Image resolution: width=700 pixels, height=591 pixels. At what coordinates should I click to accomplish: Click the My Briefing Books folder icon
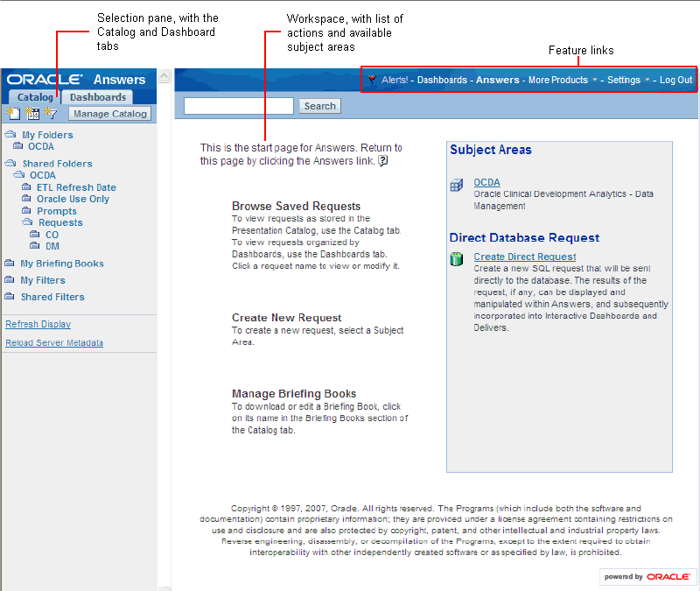tap(10, 264)
